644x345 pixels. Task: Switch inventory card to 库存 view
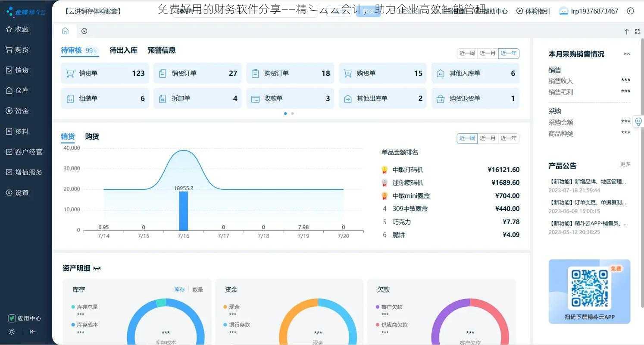179,289
